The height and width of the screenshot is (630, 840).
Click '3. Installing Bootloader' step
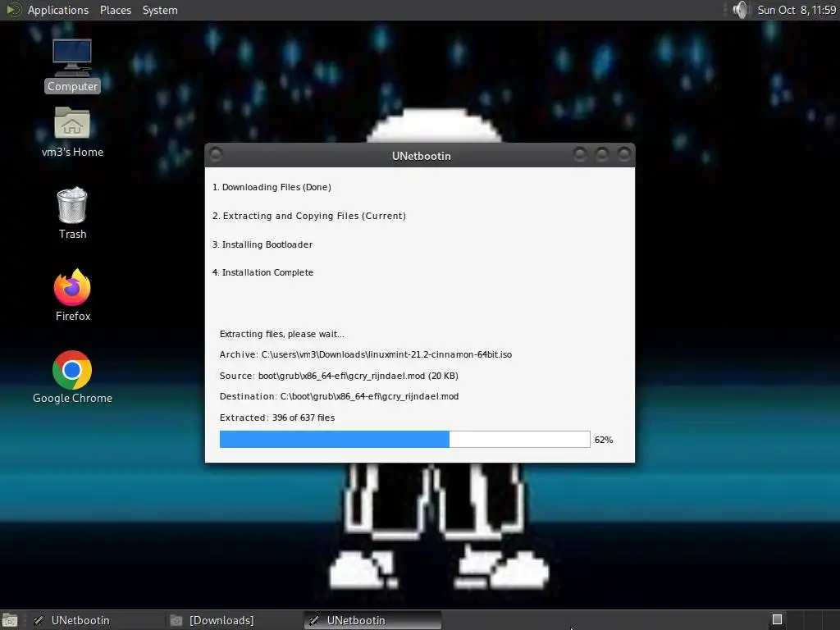pyautogui.click(x=262, y=244)
